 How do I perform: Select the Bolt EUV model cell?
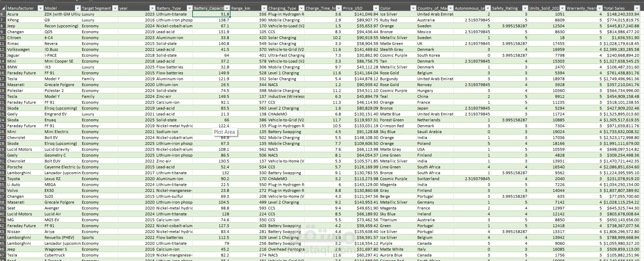click(62, 161)
